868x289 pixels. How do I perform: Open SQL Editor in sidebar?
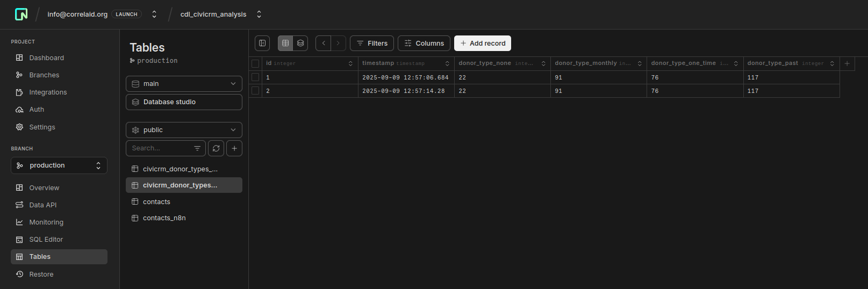click(x=46, y=240)
